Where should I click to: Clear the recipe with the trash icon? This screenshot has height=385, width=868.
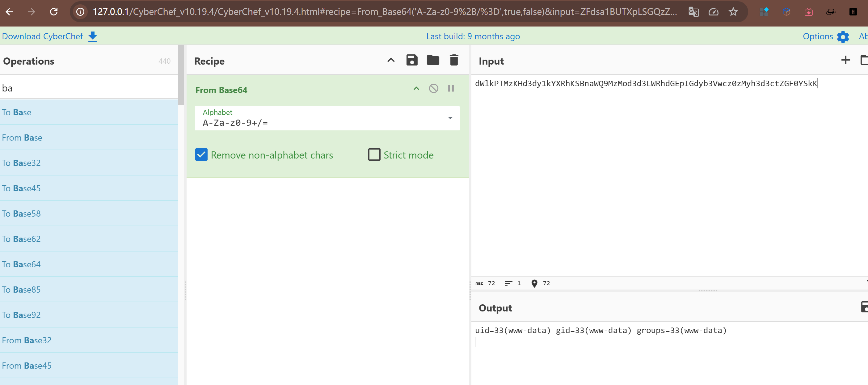point(454,60)
